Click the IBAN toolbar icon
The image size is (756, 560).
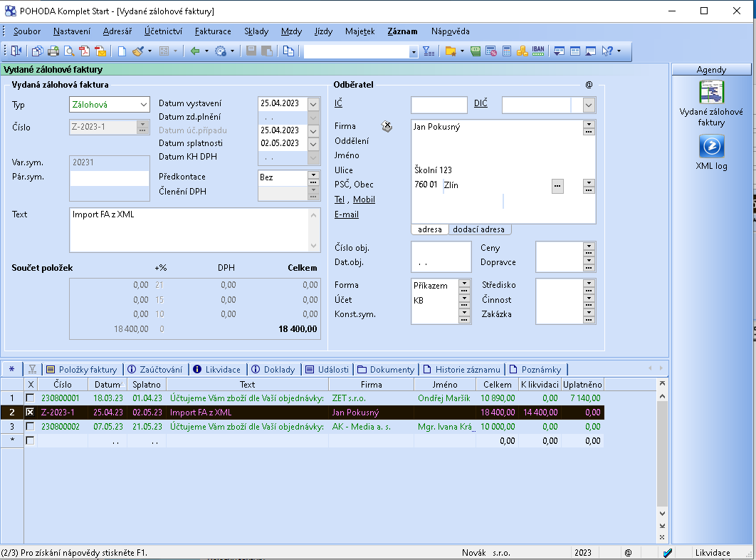[x=538, y=51]
